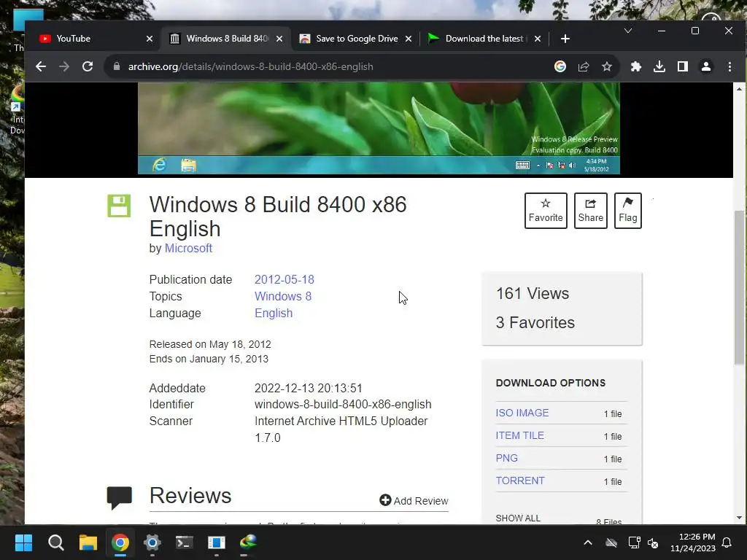The image size is (747, 560).
Task: Open the terminal app on the taskbar
Action: click(x=185, y=542)
